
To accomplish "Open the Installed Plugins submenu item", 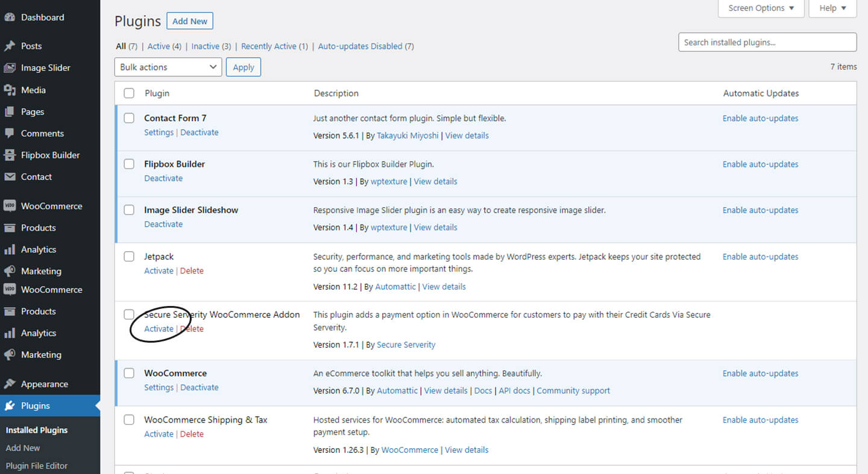I will pyautogui.click(x=37, y=430).
